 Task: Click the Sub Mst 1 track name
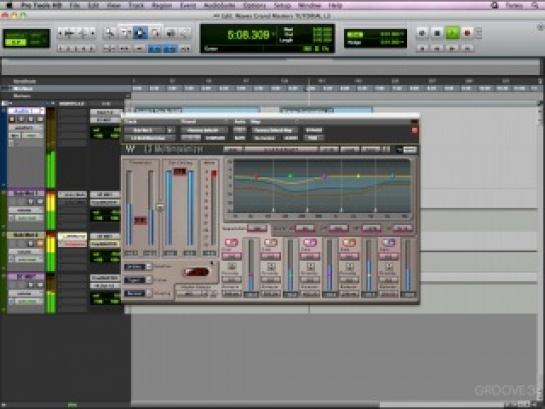pyautogui.click(x=25, y=235)
